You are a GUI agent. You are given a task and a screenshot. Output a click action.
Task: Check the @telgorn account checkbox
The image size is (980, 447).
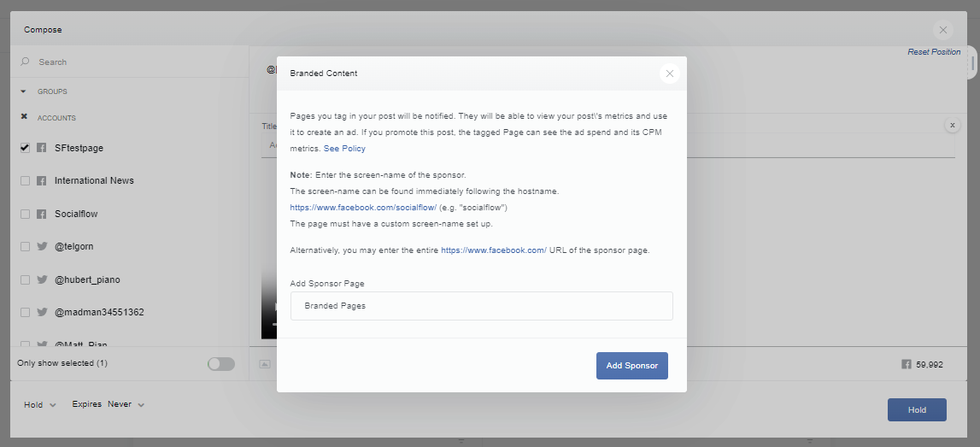[25, 246]
